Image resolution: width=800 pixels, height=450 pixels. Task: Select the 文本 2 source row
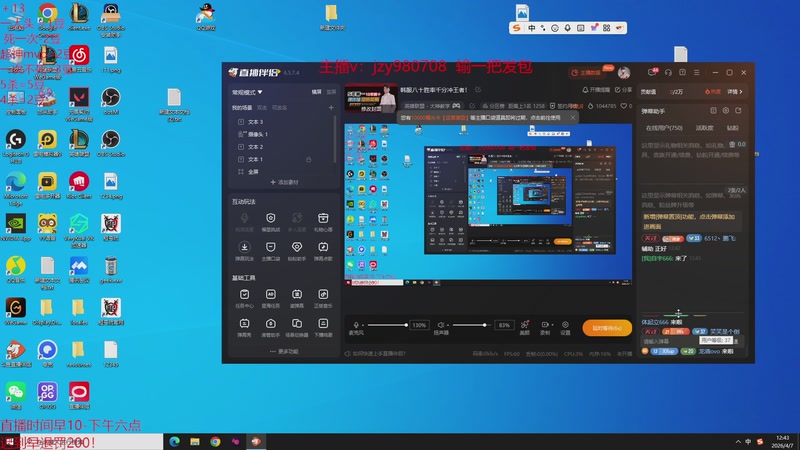pos(283,147)
